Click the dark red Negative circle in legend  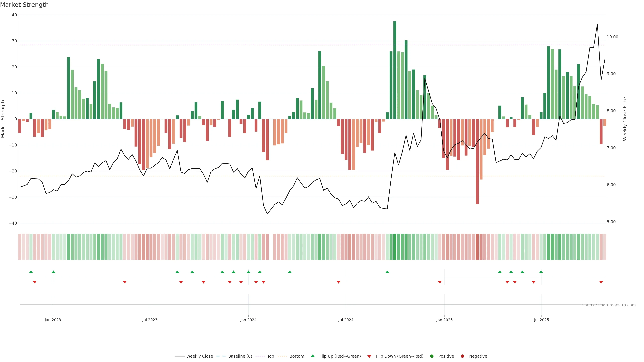462,356
